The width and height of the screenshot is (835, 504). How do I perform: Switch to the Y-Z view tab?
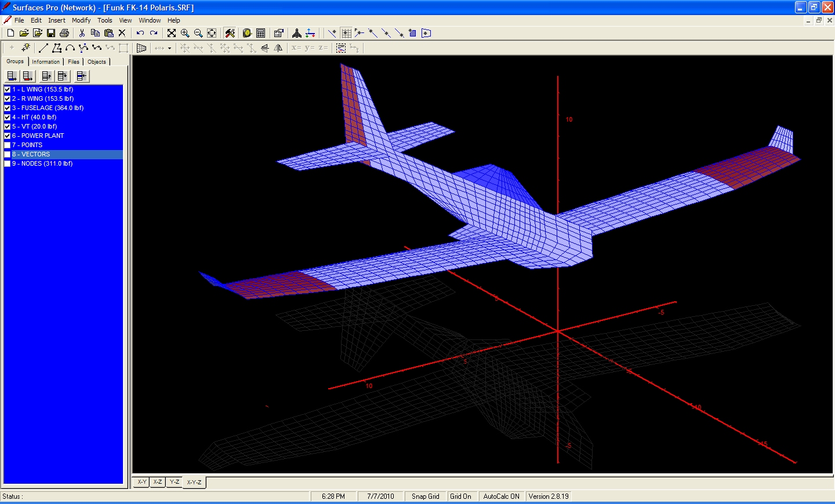click(175, 482)
